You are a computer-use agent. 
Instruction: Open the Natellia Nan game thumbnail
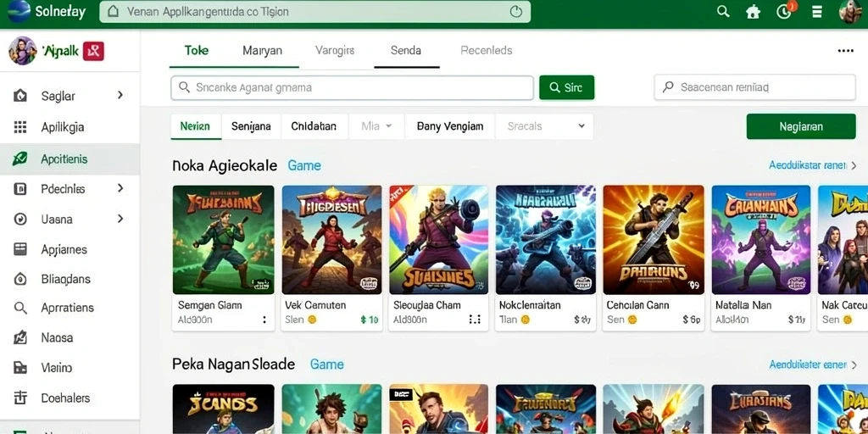coord(761,240)
